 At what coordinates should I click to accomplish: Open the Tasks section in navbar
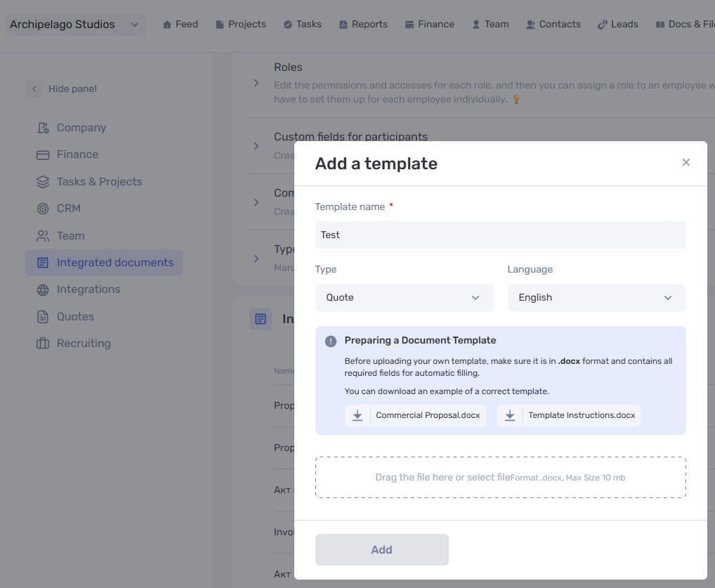(x=302, y=24)
